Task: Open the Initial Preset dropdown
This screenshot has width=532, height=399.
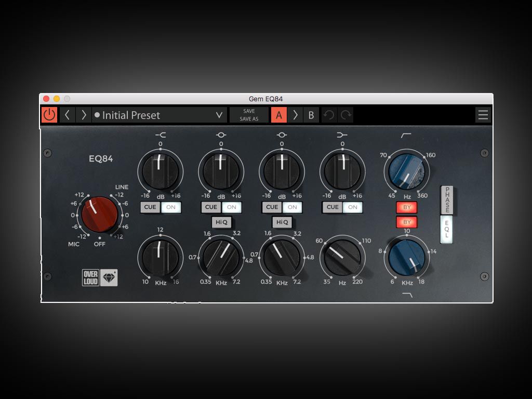Action: point(159,115)
